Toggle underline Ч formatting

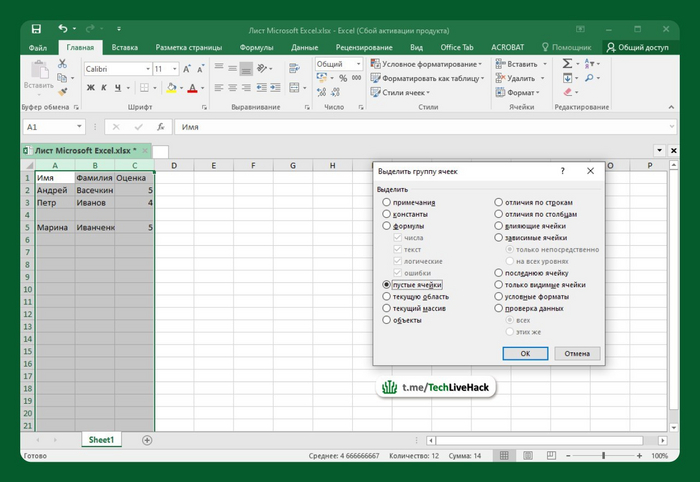[117, 87]
